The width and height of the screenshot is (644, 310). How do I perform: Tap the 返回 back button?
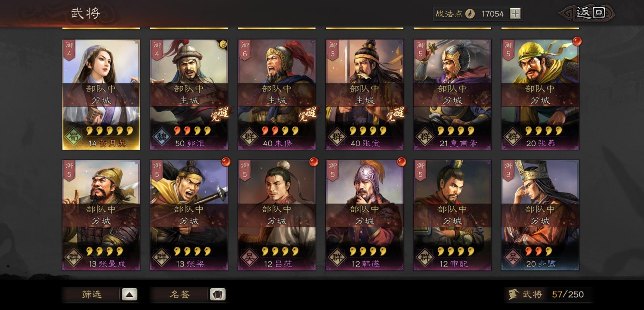click(x=587, y=13)
